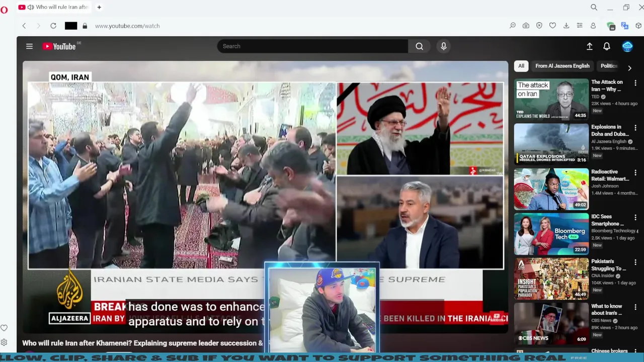The image size is (644, 362).
Task: Open The attack on Iran thumbnail
Action: pos(551,99)
